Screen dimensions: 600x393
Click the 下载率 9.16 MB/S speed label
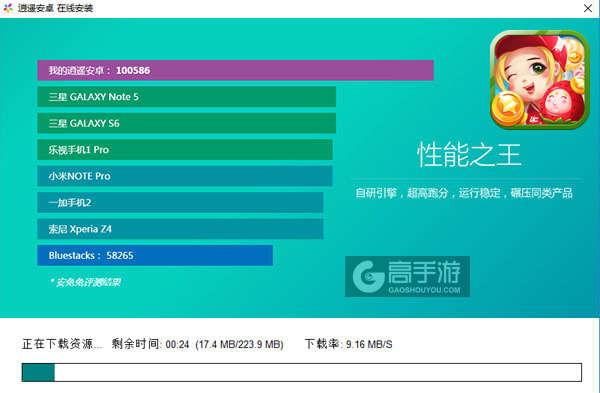coord(349,344)
